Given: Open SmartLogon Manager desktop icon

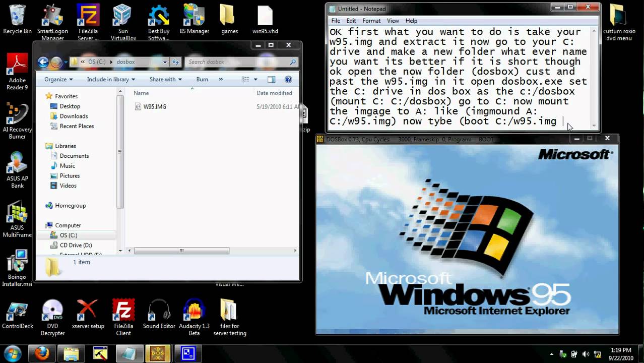Looking at the screenshot, I should coord(52,22).
